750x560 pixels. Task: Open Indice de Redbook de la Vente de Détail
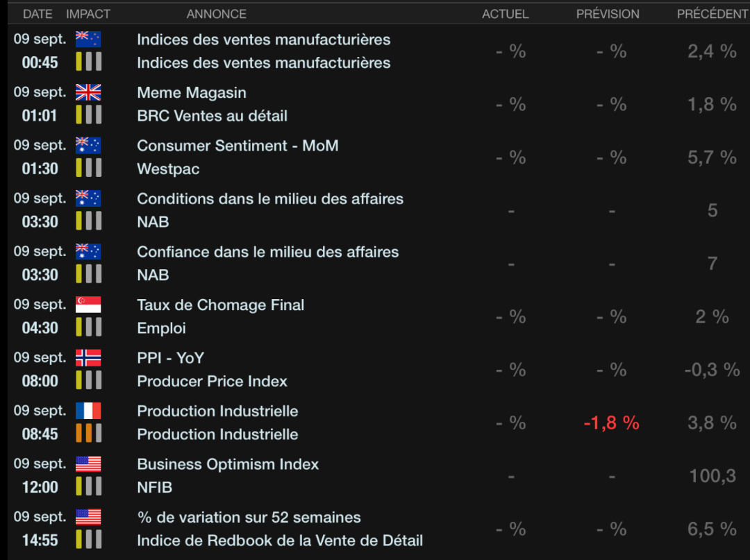coord(279,541)
